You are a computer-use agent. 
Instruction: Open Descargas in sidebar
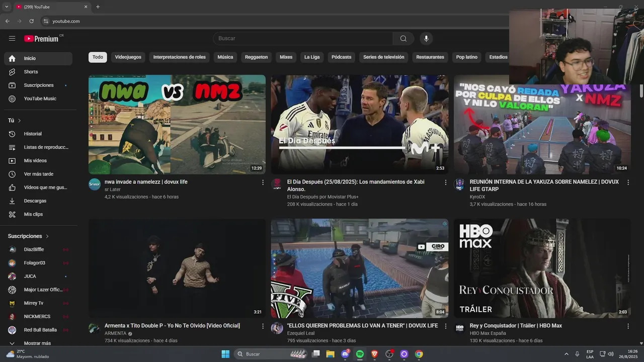click(x=38, y=201)
